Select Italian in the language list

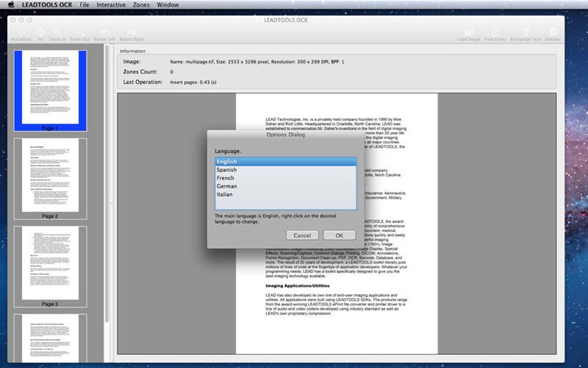[x=286, y=195]
